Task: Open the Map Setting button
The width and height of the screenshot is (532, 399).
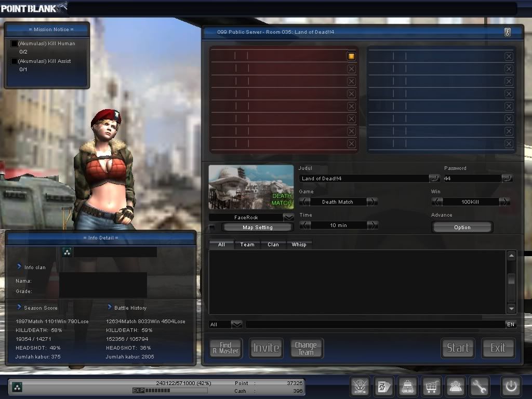Action: click(x=258, y=228)
